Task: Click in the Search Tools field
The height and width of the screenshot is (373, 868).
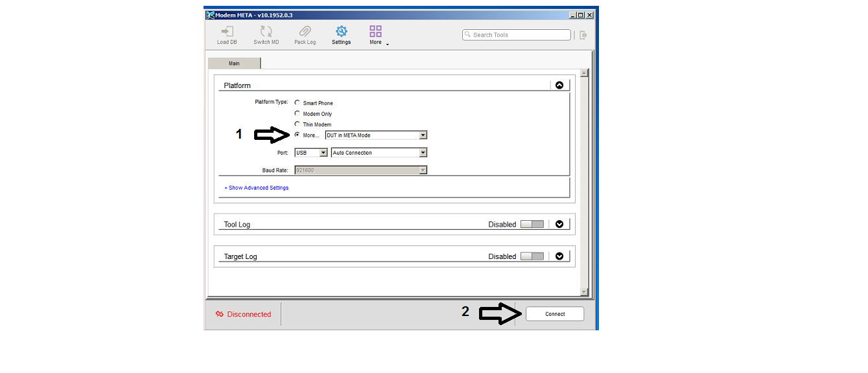Action: [517, 35]
